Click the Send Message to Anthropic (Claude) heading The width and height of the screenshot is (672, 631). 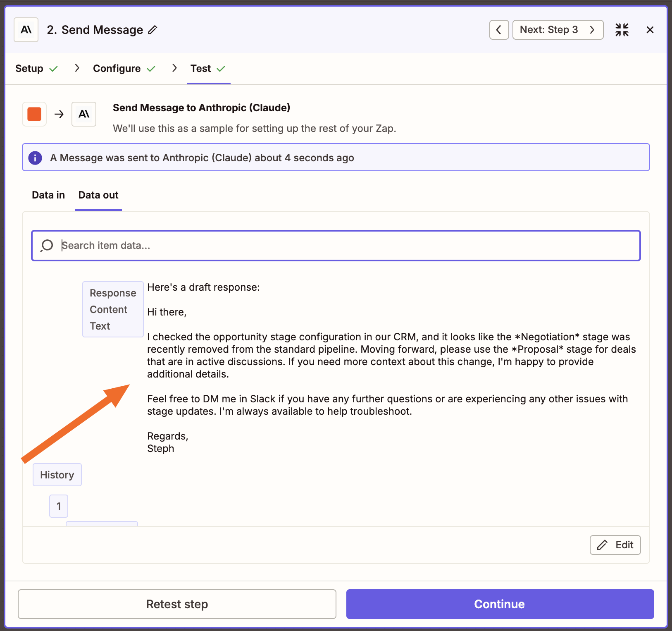click(x=202, y=108)
